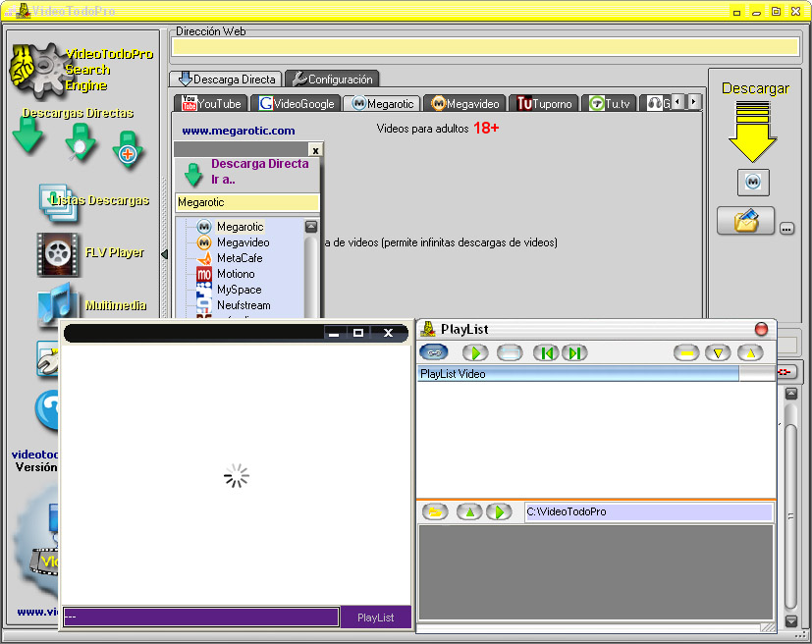Open www.megarotic.com link
812x644 pixels.
239,131
